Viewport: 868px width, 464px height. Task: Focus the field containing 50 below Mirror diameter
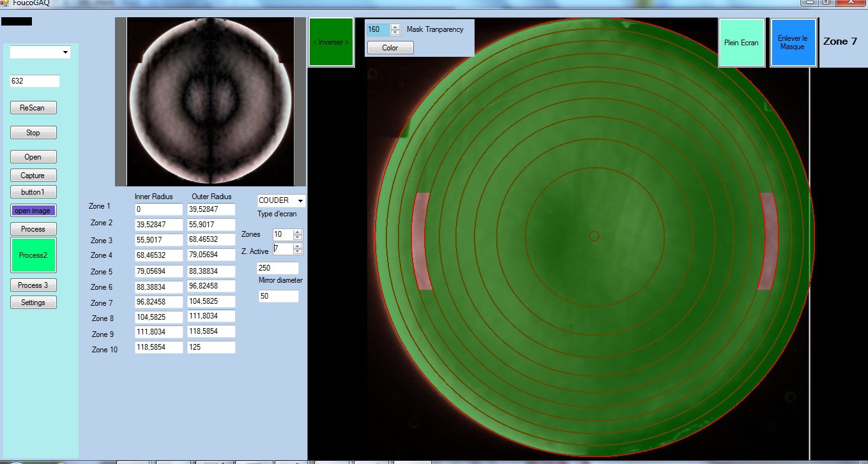[278, 296]
